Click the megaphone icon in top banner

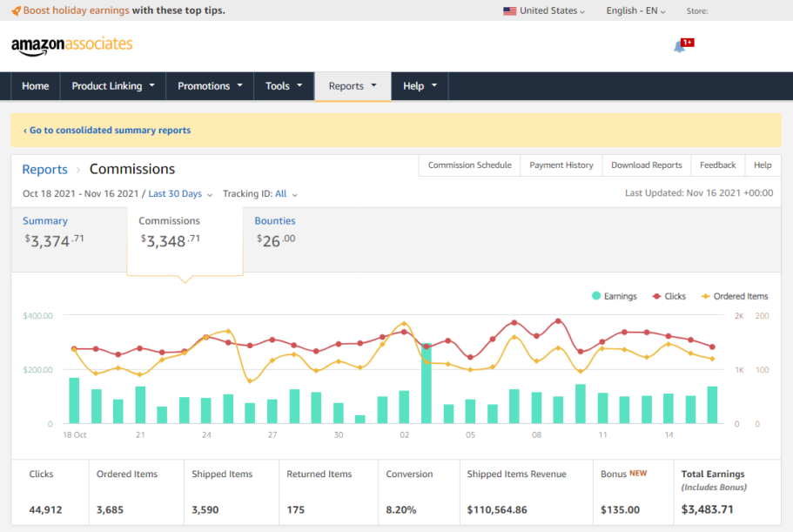16,10
